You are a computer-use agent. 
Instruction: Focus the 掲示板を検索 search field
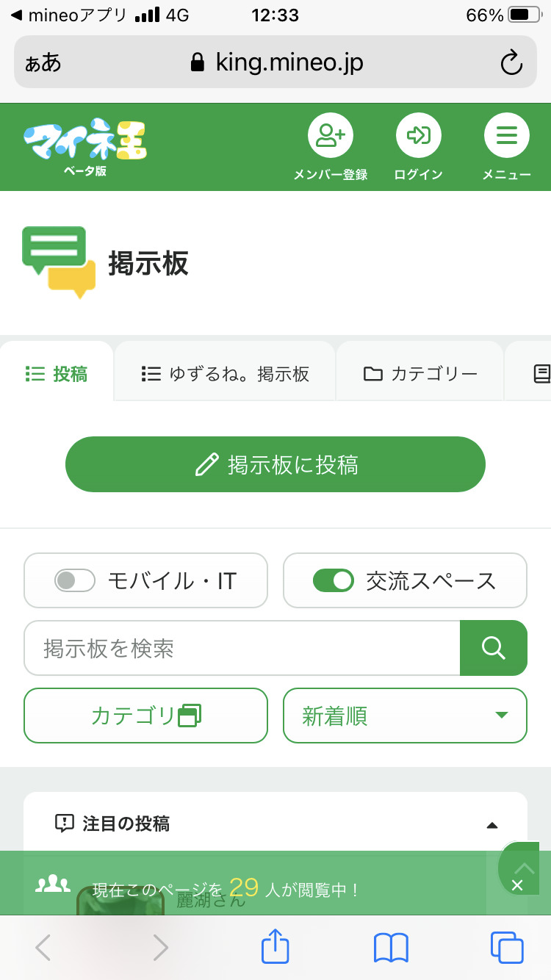pos(242,648)
